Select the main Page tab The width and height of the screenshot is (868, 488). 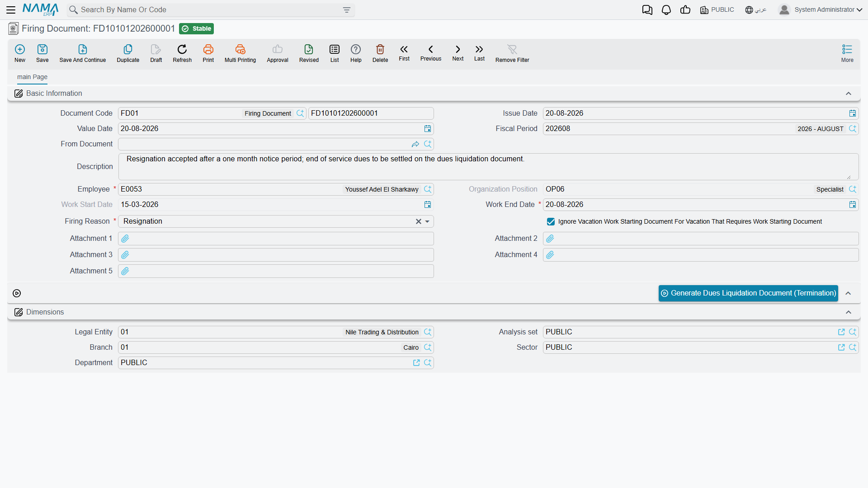(x=32, y=77)
